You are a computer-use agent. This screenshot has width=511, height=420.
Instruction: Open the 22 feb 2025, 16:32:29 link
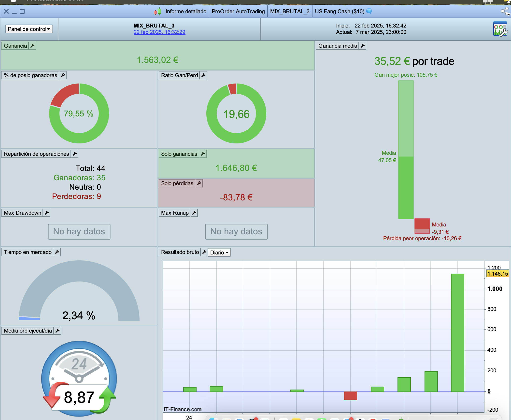159,32
